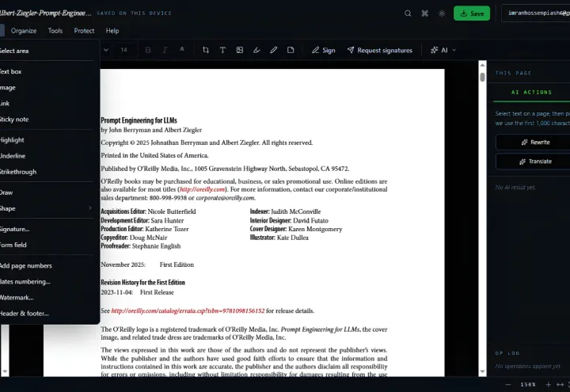Viewport: 570px width, 392px height.
Task: Choose Strikethrough from the menu
Action: click(x=48, y=172)
